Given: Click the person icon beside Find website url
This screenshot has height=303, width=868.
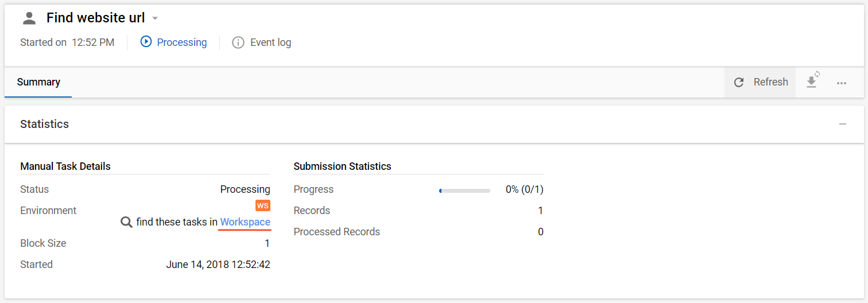Looking at the screenshot, I should point(29,18).
